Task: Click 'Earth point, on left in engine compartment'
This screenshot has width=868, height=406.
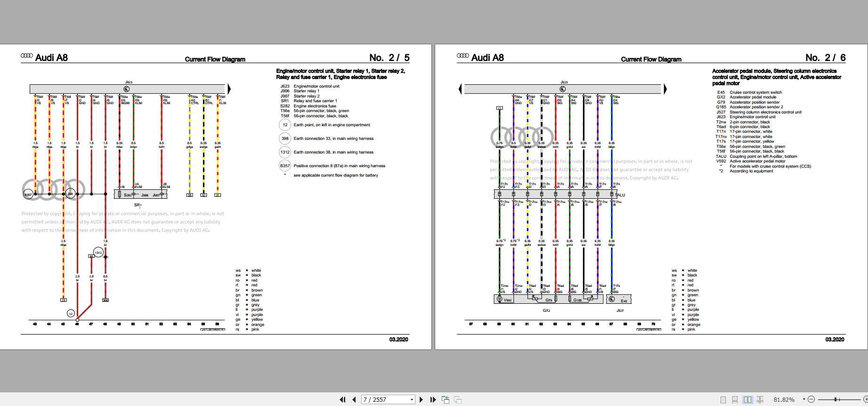Action: [332, 125]
